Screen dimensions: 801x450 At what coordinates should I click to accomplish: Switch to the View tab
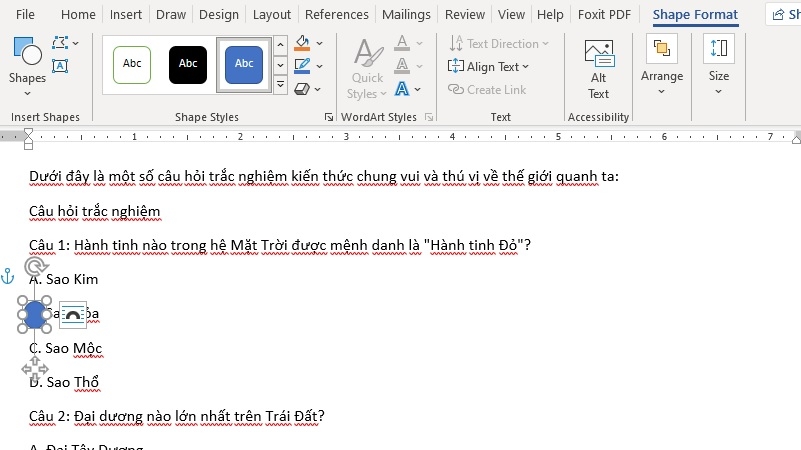tap(511, 14)
